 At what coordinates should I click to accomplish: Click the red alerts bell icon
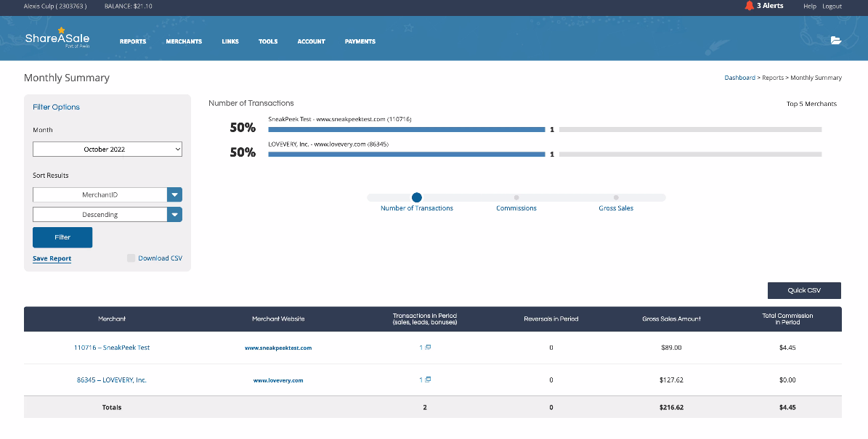(x=750, y=6)
